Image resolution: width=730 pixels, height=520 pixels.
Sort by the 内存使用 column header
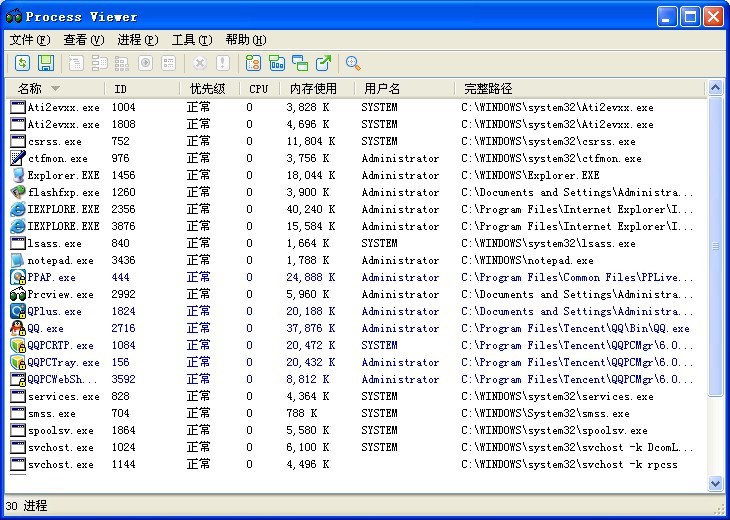[x=314, y=89]
